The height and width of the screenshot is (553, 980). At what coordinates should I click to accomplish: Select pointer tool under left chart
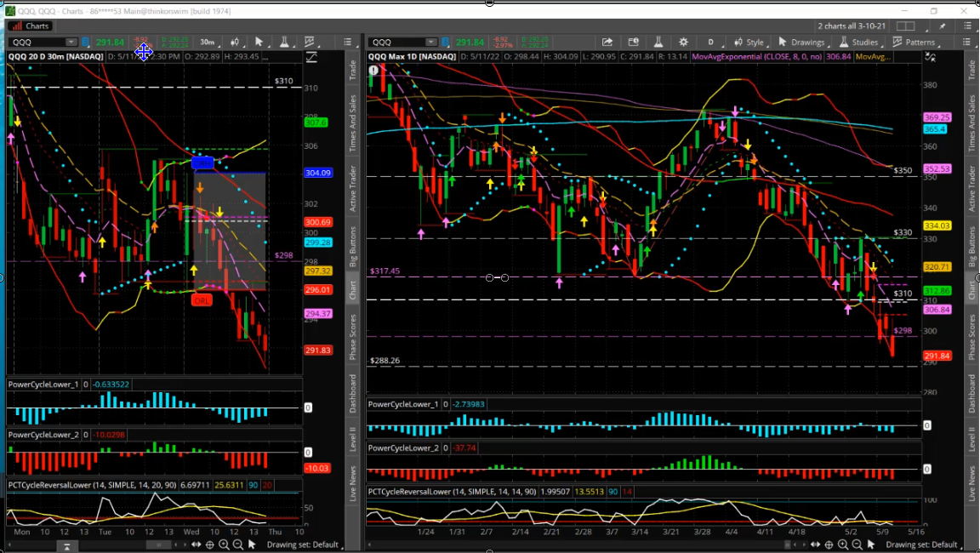click(252, 544)
